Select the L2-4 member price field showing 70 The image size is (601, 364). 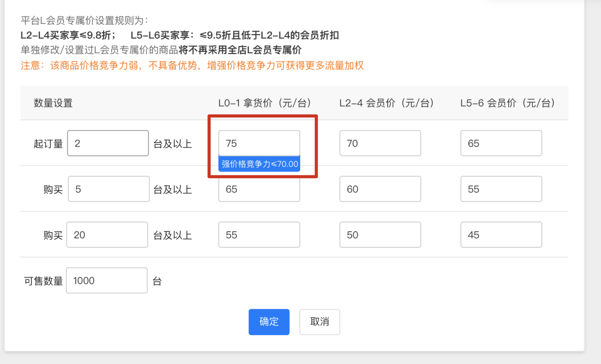(x=380, y=143)
